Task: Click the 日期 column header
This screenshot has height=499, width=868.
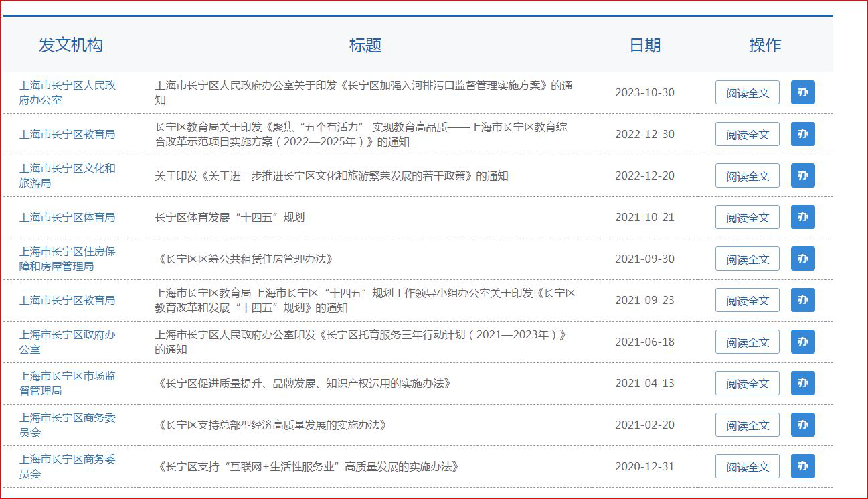Action: point(645,45)
